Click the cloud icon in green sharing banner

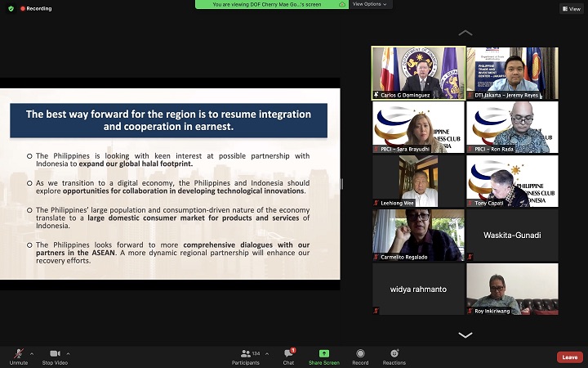click(342, 4)
